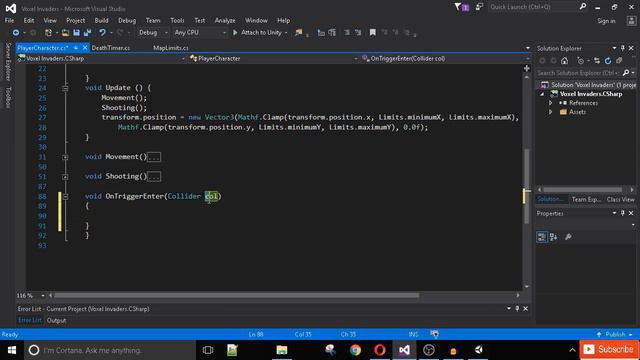Screen dimensions: 640x360
Task: Click the Property Pages wrench icon
Action: click(x=568, y=237)
